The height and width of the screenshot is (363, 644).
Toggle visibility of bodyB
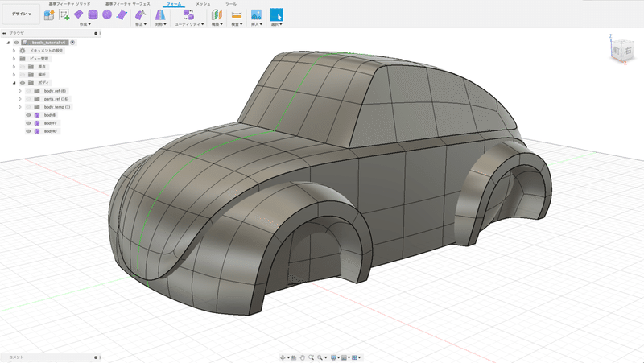point(28,115)
